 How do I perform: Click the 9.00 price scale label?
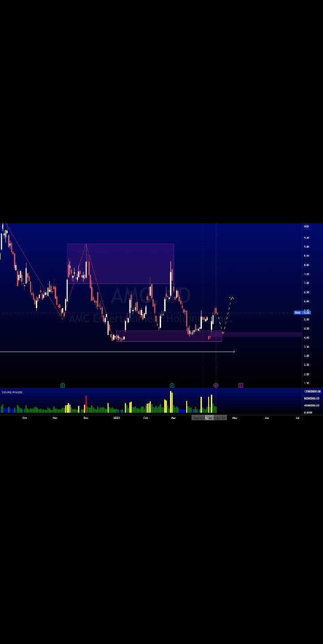[306, 247]
